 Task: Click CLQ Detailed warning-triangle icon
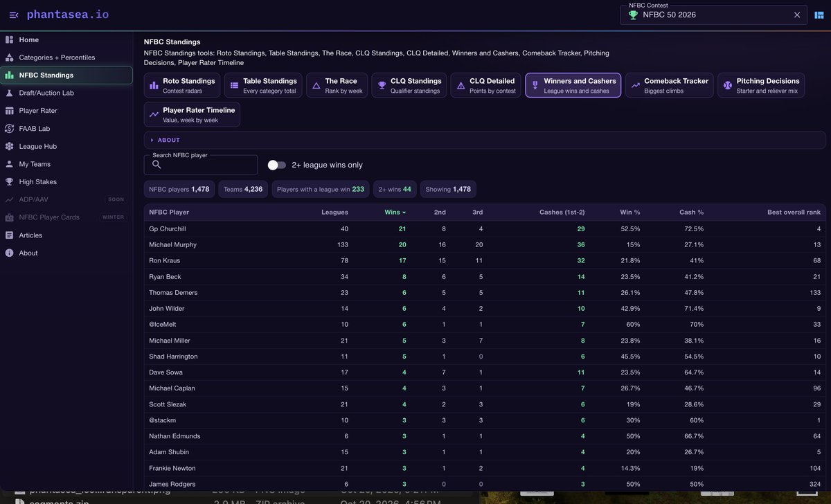[461, 85]
